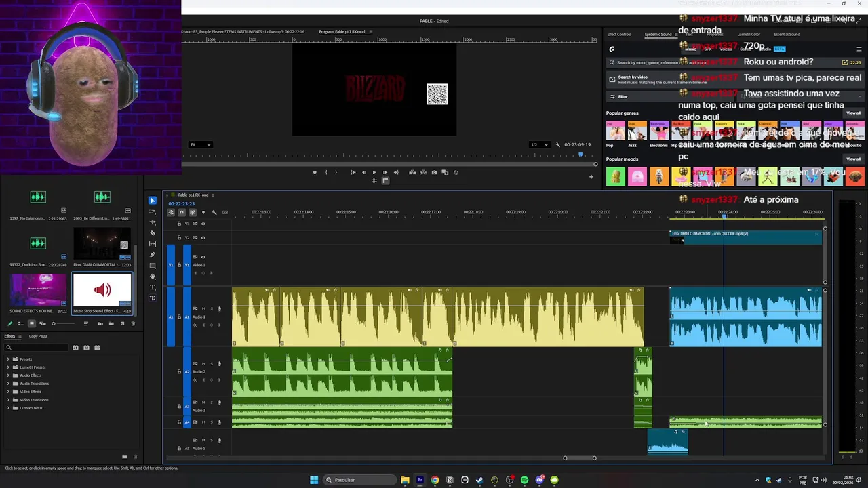Open Windows Start menu
The width and height of the screenshot is (868, 488).
(x=314, y=480)
